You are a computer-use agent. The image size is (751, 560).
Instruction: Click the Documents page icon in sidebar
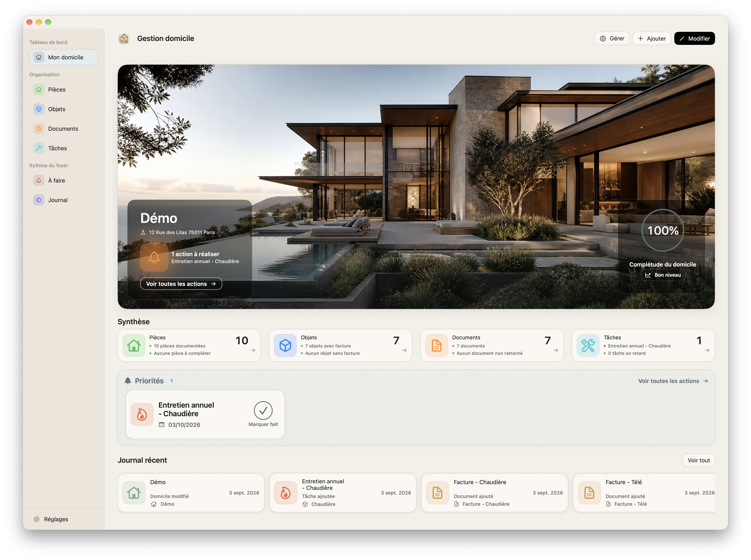[39, 129]
